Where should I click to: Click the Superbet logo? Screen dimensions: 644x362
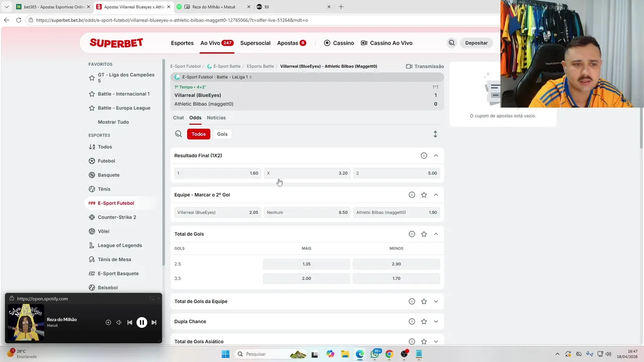pyautogui.click(x=116, y=43)
